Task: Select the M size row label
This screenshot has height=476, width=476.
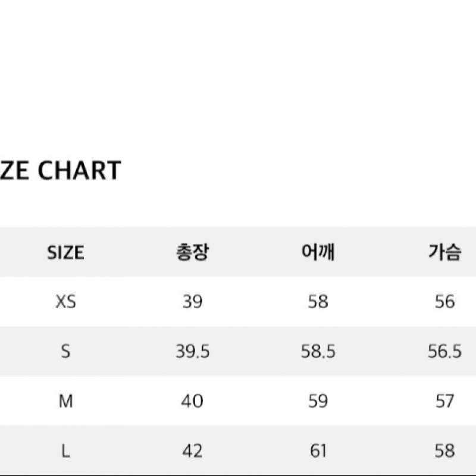Action: coord(66,401)
